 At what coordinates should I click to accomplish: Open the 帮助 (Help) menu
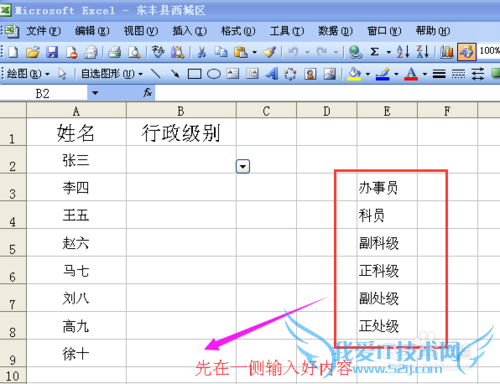[433, 31]
